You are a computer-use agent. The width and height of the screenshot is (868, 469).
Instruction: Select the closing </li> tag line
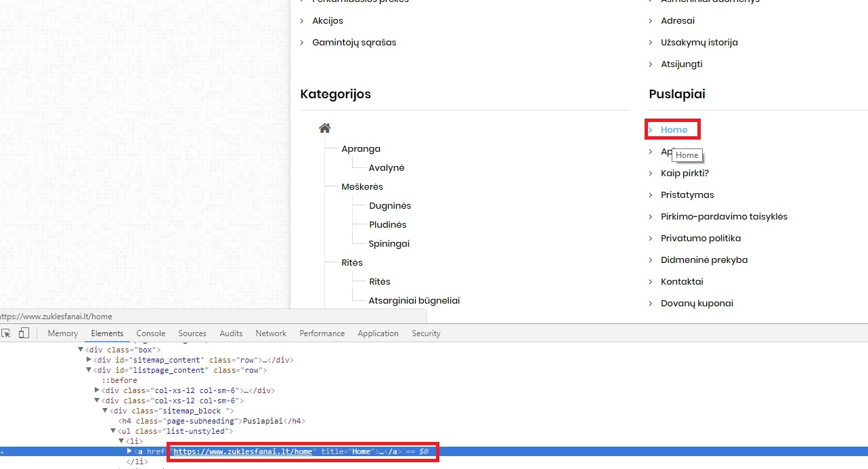point(137,462)
